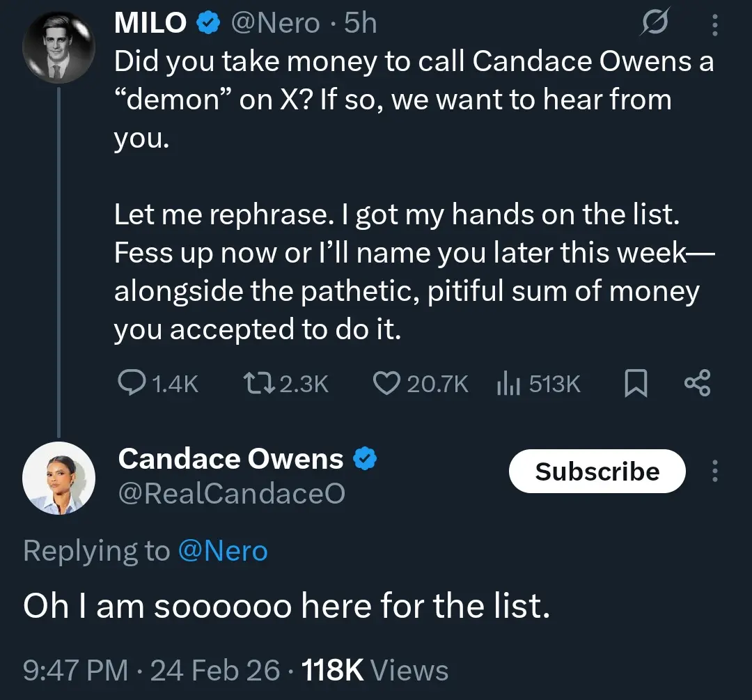Open Candace Owens' profile picture

click(x=59, y=477)
